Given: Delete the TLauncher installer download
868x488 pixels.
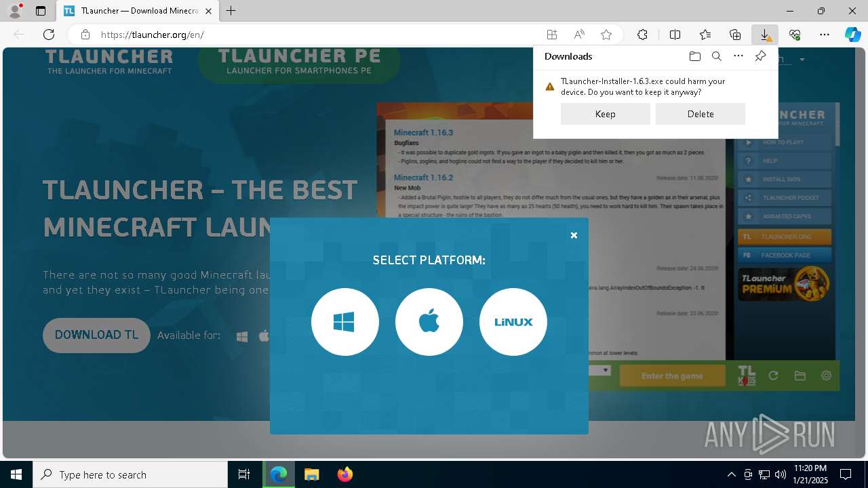Looking at the screenshot, I should click(701, 114).
